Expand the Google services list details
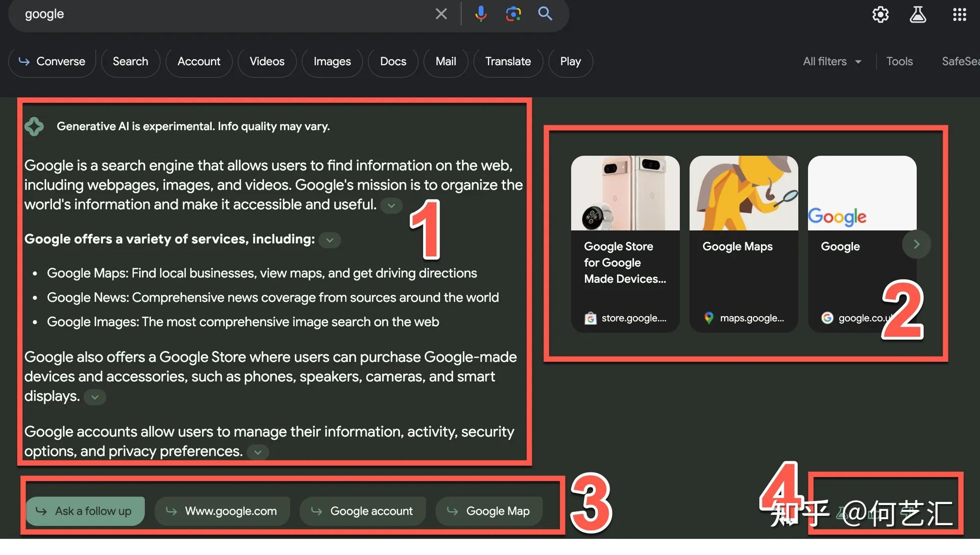Image resolution: width=980 pixels, height=555 pixels. [x=329, y=240]
